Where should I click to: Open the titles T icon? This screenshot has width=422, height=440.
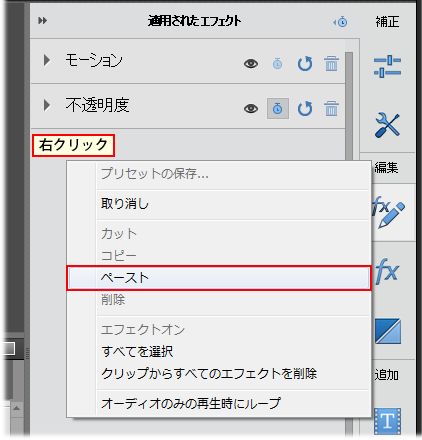[387, 421]
